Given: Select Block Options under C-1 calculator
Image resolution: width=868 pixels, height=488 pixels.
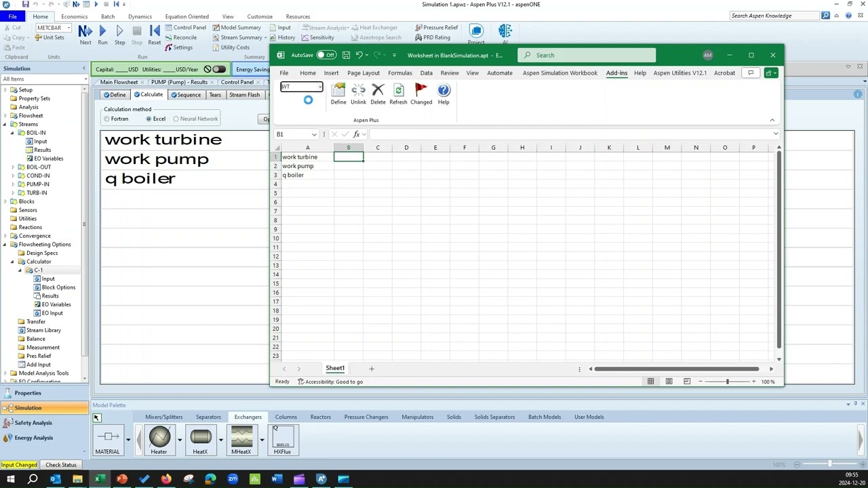Looking at the screenshot, I should pyautogui.click(x=58, y=287).
